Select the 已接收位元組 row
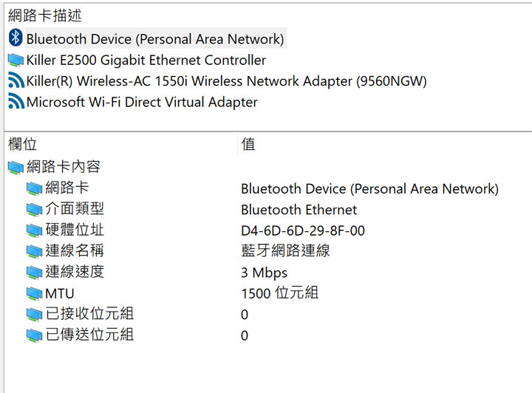532x393 pixels. [x=89, y=315]
